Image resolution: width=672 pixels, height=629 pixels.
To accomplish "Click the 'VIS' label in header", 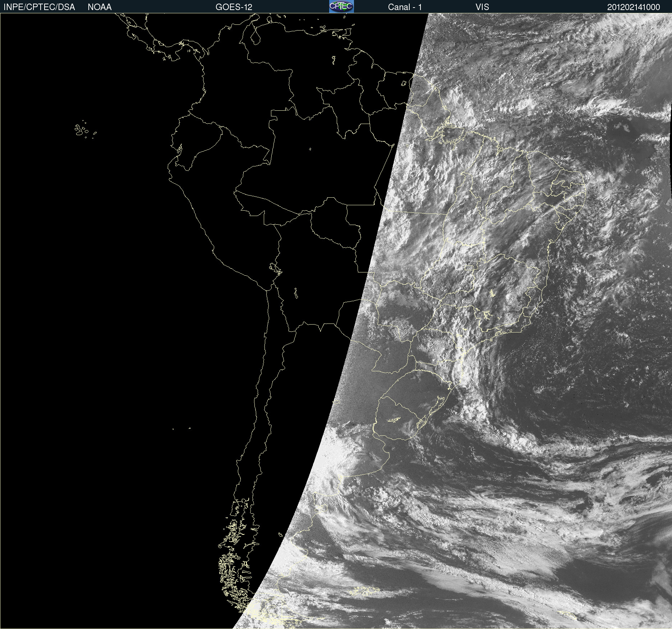I will click(482, 7).
